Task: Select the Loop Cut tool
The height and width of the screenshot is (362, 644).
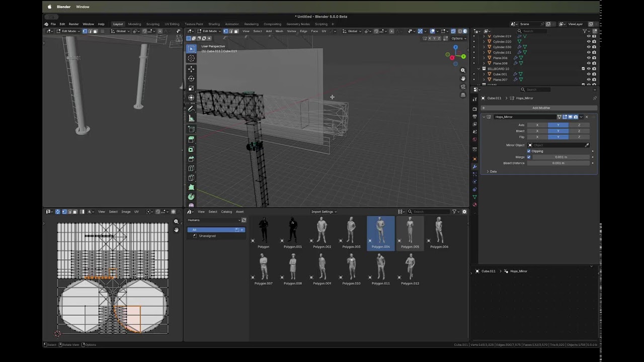Action: click(x=191, y=168)
